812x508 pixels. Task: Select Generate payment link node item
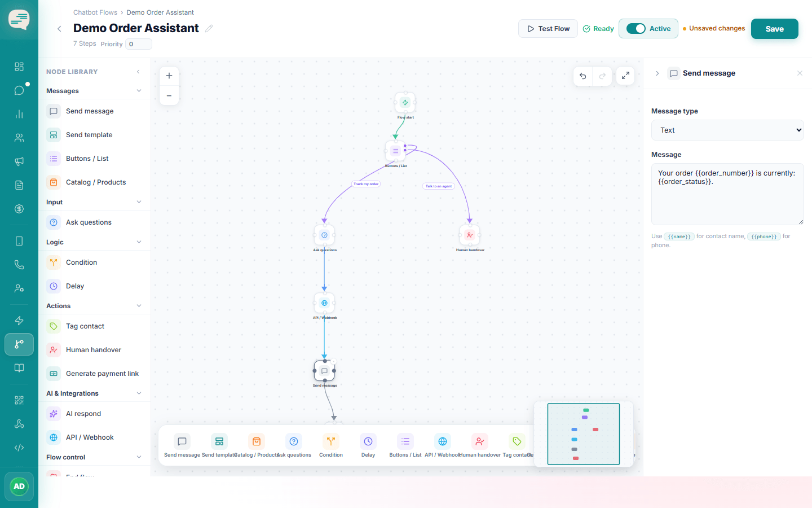click(94, 374)
